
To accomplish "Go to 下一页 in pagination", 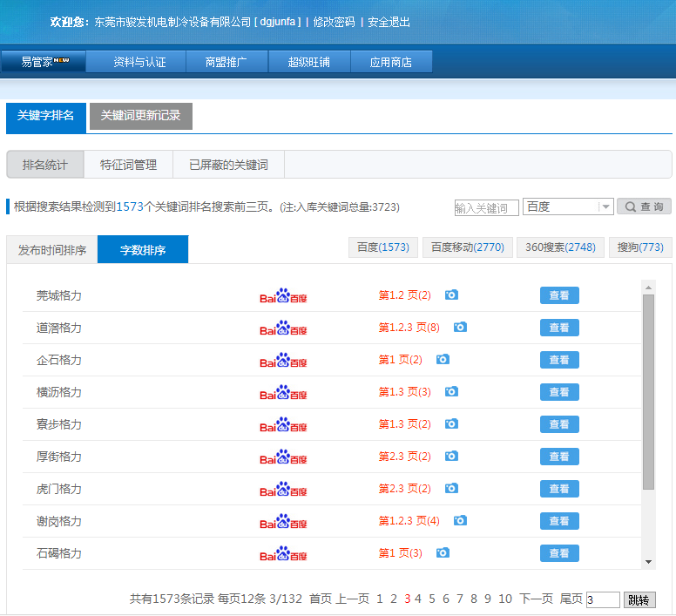I will click(536, 599).
